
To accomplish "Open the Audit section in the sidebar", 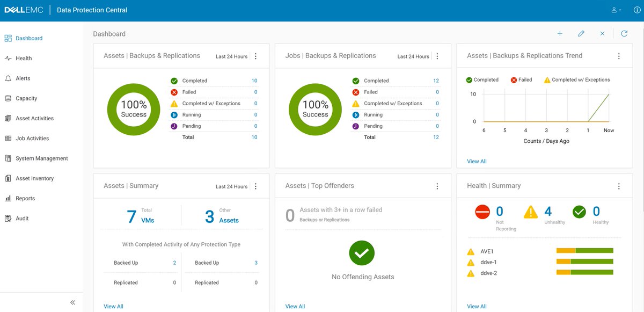I will click(21, 218).
